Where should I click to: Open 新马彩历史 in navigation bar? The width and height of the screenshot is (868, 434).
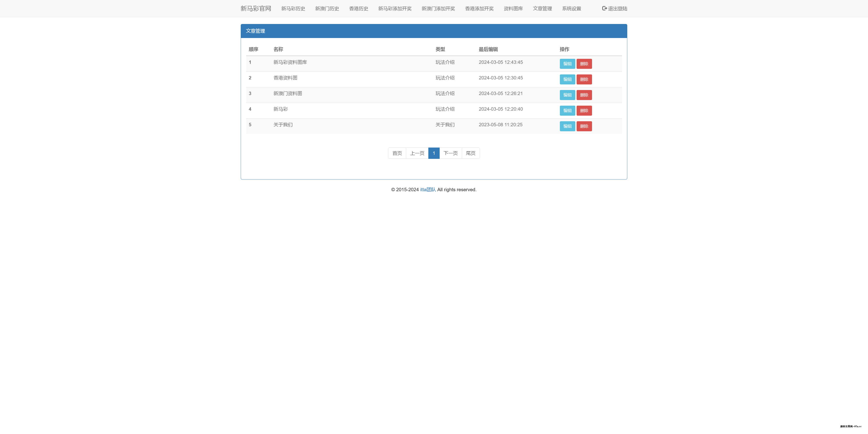(x=293, y=8)
